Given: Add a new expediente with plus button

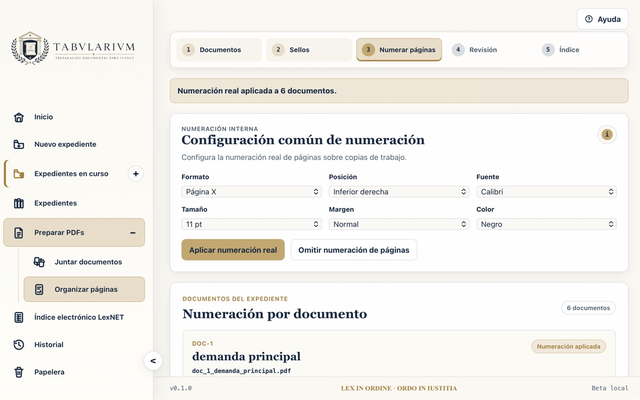Looking at the screenshot, I should click(x=136, y=174).
